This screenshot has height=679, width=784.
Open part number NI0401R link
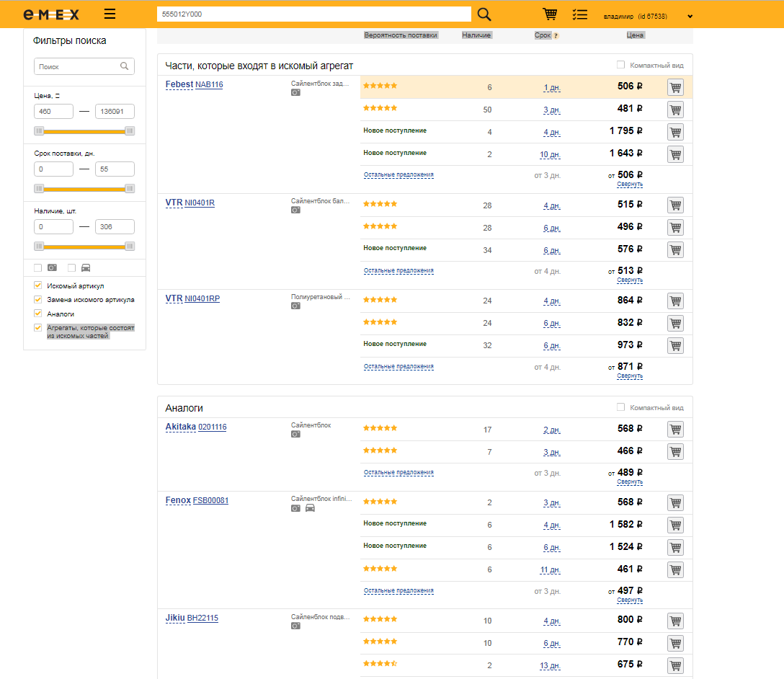tap(200, 203)
